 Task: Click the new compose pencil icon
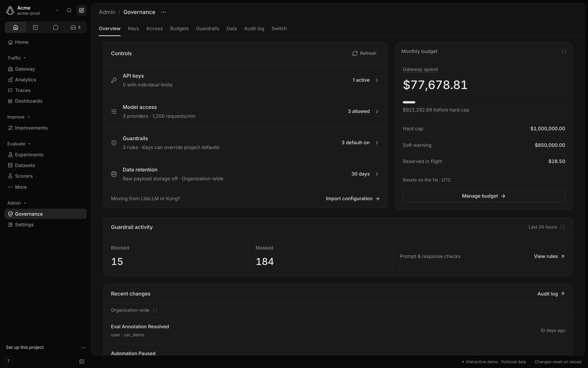tap(82, 10)
